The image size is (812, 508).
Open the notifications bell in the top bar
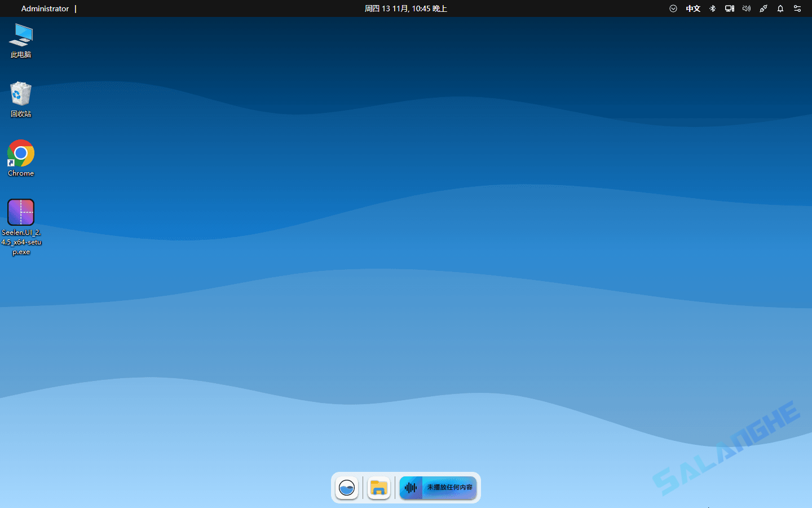[780, 8]
